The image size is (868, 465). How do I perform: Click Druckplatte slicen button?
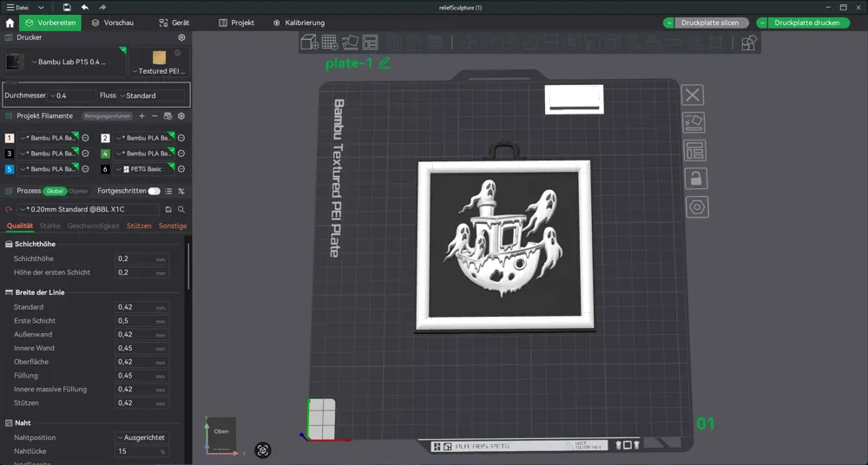(711, 23)
